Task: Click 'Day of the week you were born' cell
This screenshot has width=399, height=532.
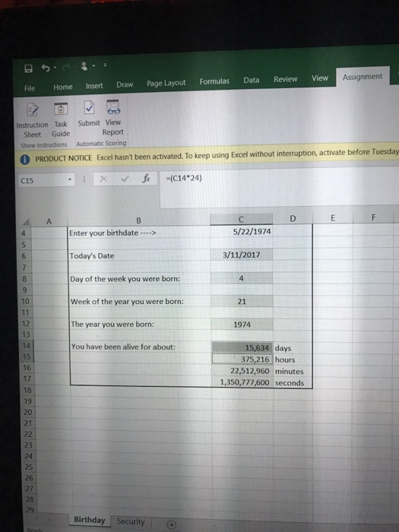Action: click(140, 279)
